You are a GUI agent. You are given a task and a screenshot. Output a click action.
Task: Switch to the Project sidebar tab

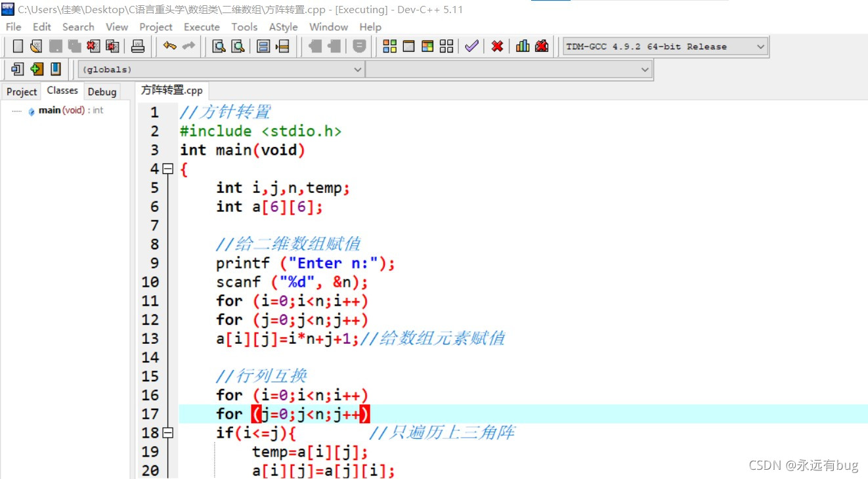click(x=22, y=92)
